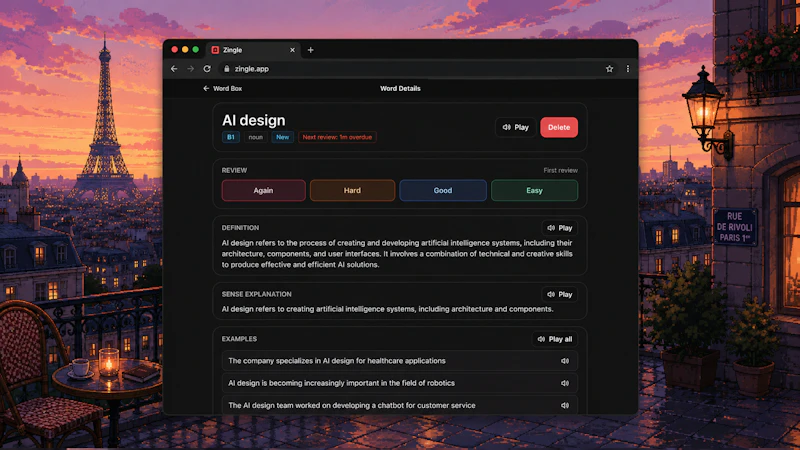Click the Zingle tab favicon
The width and height of the screenshot is (800, 450).
coord(215,50)
